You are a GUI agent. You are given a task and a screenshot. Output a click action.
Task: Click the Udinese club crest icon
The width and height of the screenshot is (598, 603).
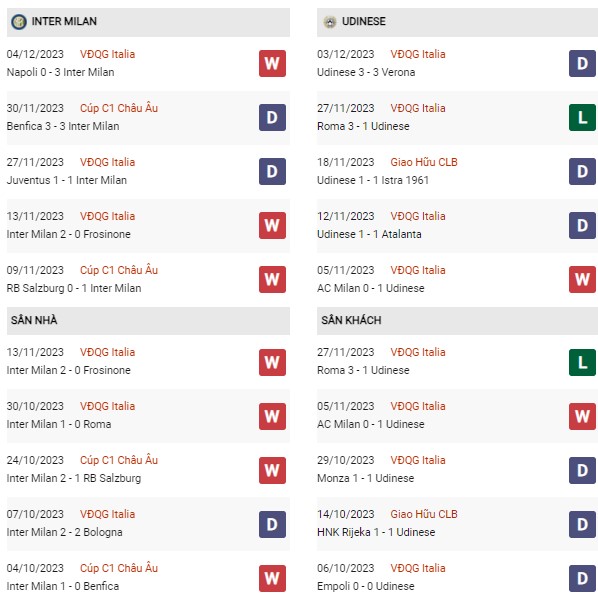330,22
